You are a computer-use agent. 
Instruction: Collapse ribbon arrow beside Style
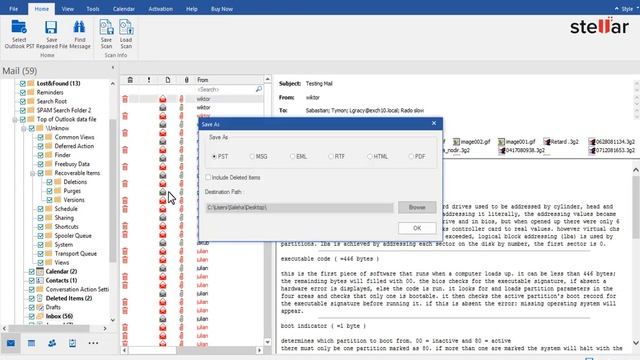[x=617, y=9]
